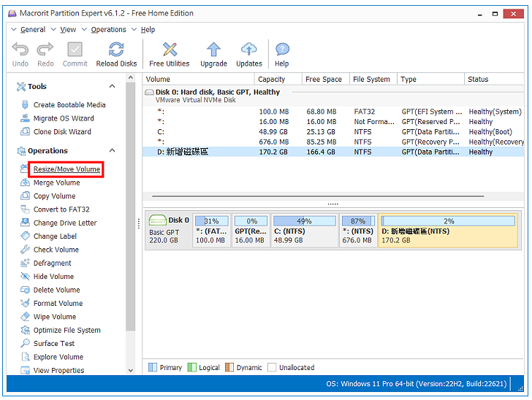
Task: Click the Format Volume icon
Action: [25, 303]
